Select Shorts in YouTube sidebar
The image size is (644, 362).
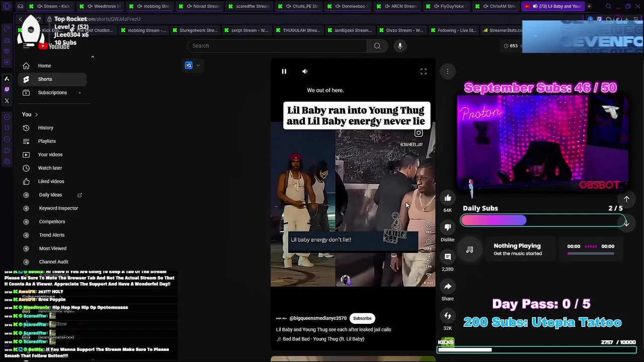tap(52, 79)
